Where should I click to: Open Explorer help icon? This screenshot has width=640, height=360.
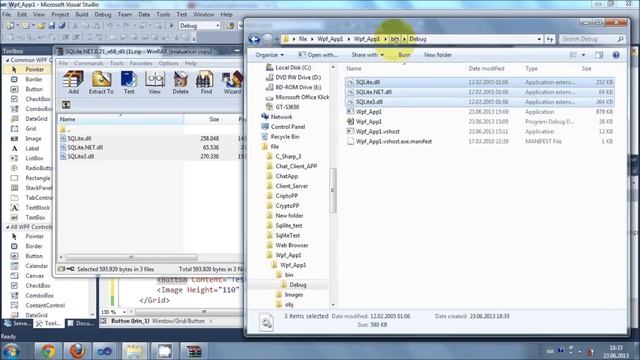(616, 55)
